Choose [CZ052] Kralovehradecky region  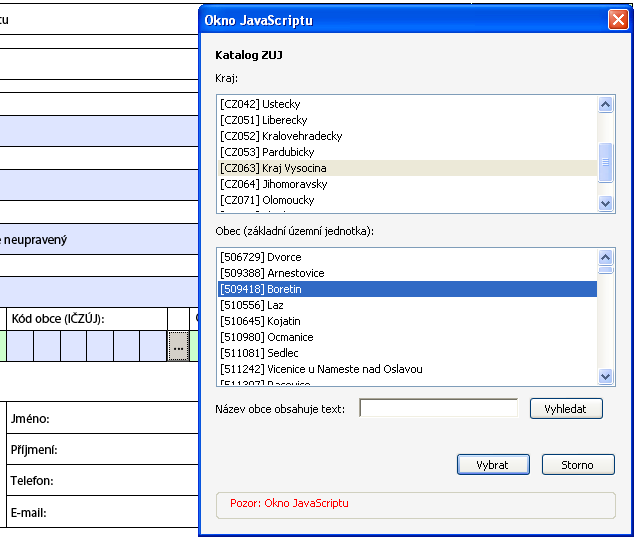coord(407,136)
